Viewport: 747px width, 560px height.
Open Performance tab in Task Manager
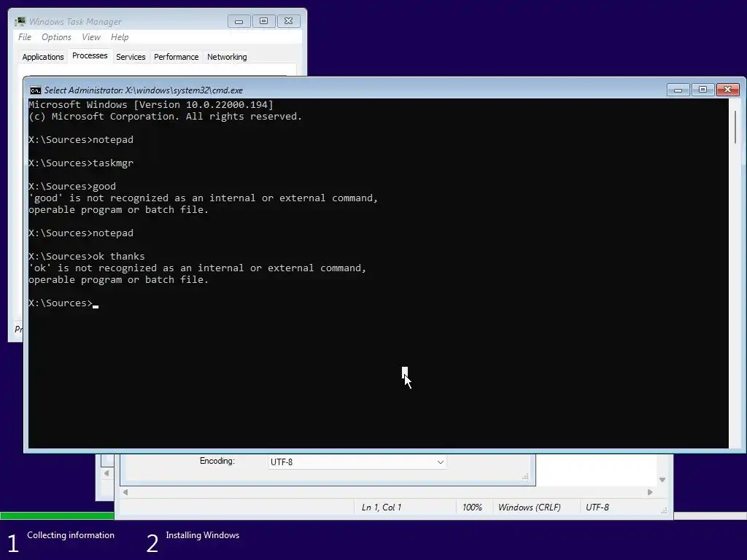click(176, 57)
